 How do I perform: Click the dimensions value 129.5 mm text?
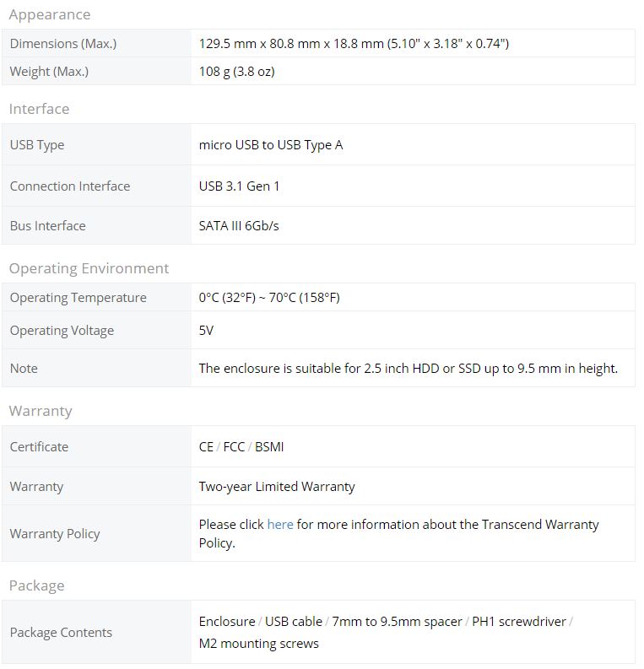354,44
